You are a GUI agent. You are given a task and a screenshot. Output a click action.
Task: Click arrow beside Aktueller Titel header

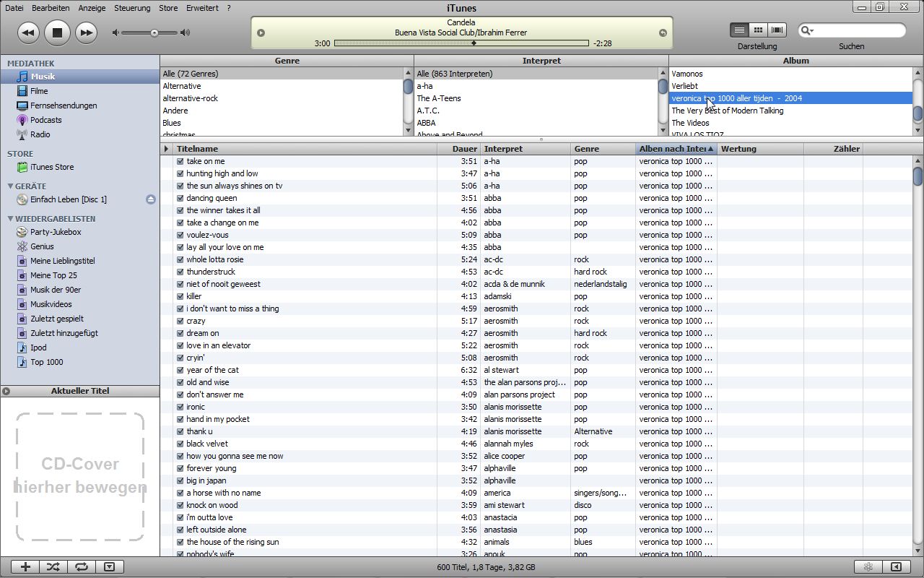[6, 391]
